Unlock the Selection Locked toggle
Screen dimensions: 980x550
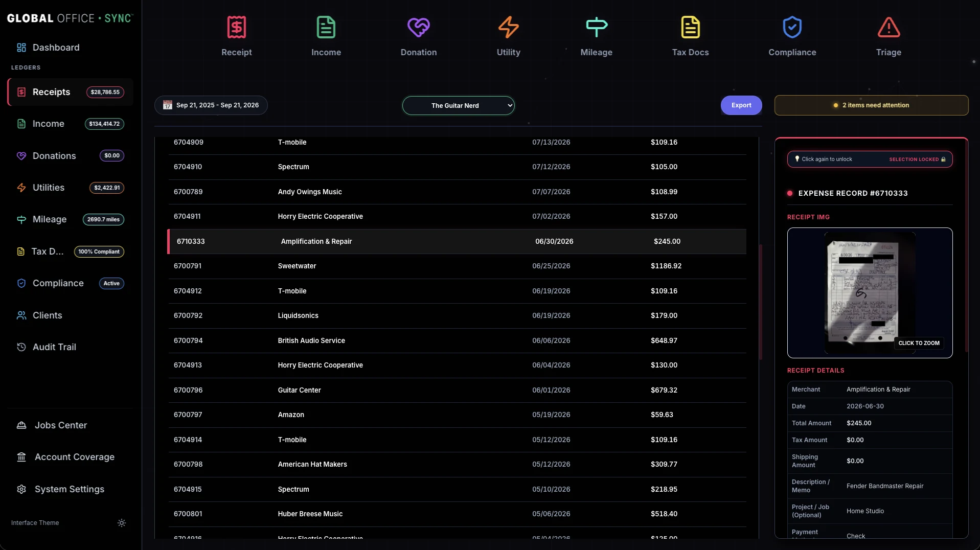870,159
